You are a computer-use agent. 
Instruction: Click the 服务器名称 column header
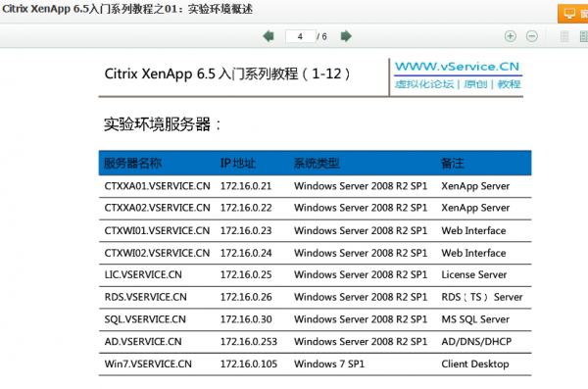(x=132, y=164)
